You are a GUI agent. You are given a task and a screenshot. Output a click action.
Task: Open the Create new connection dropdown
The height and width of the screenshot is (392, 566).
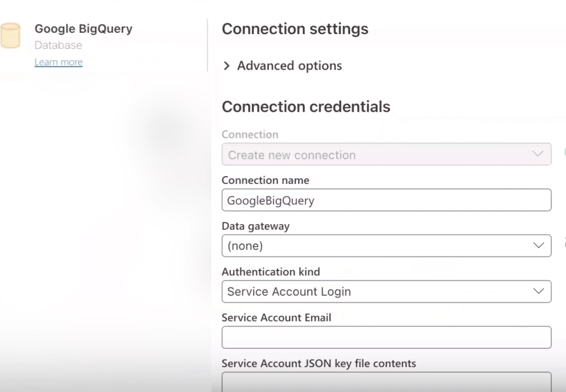tap(387, 154)
